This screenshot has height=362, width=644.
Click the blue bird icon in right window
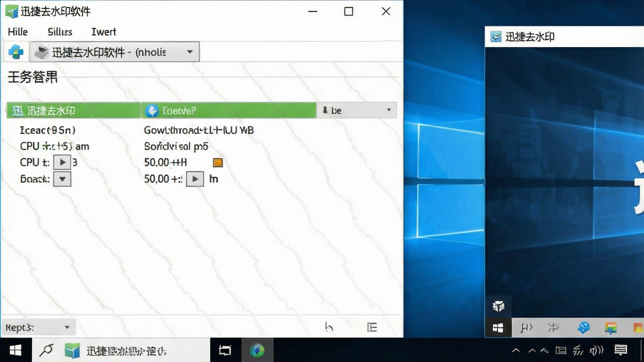point(583,327)
